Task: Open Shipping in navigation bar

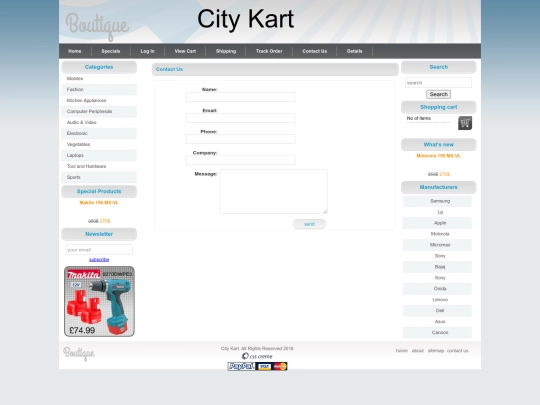Action: [x=226, y=51]
